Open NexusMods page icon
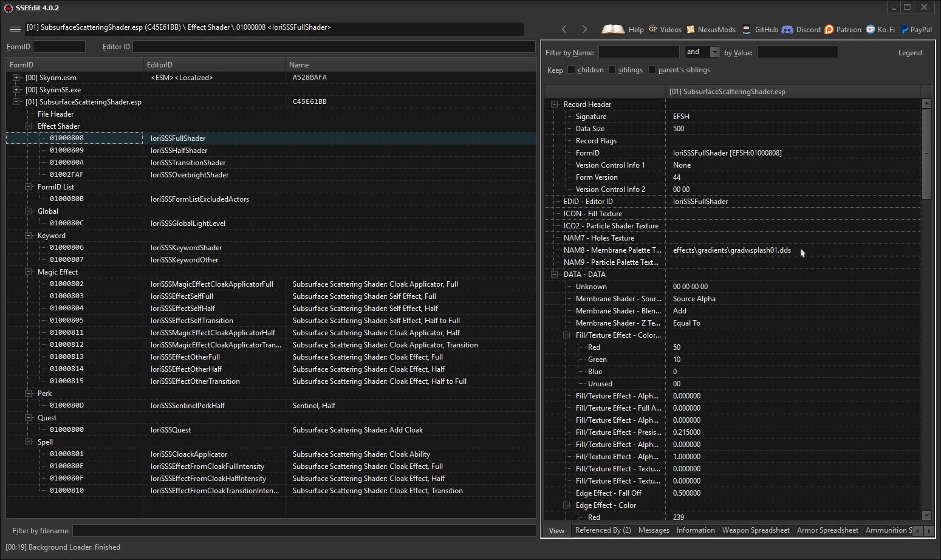This screenshot has height=560, width=941. coord(691,29)
